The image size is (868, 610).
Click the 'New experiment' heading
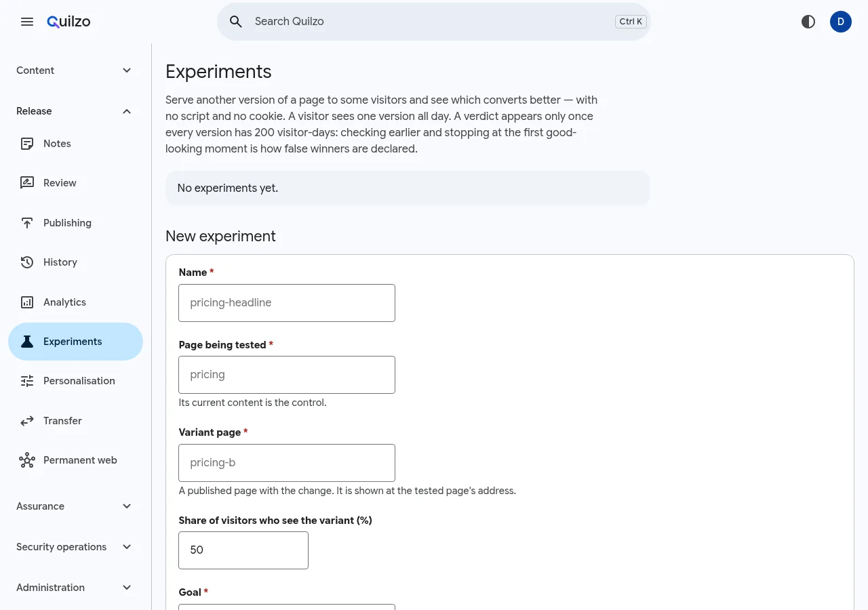pyautogui.click(x=220, y=236)
